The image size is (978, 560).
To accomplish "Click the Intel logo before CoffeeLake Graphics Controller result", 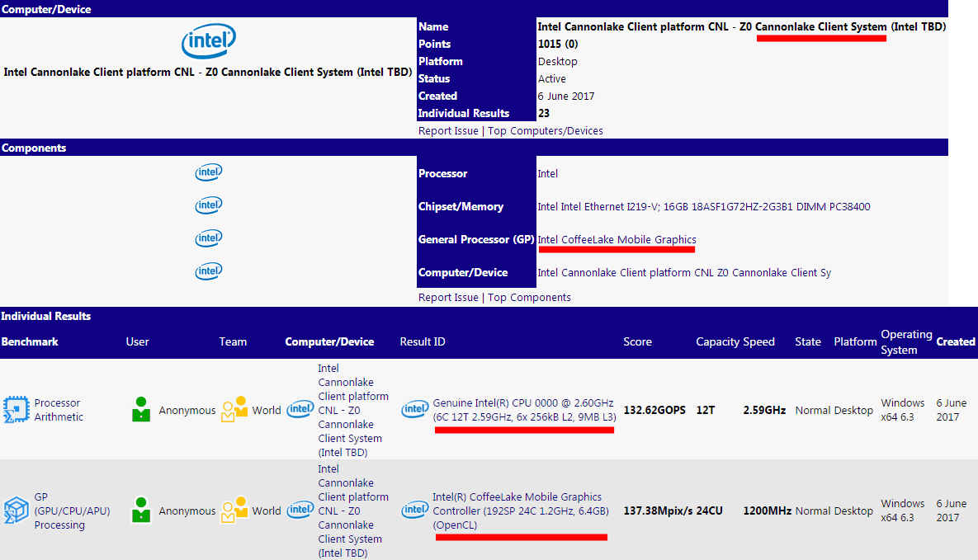I will (x=414, y=511).
